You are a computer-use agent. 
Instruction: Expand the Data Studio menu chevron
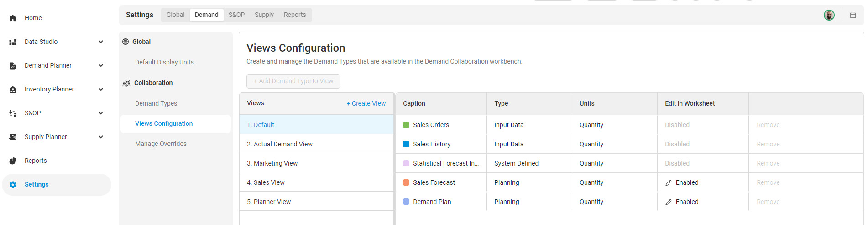(101, 42)
